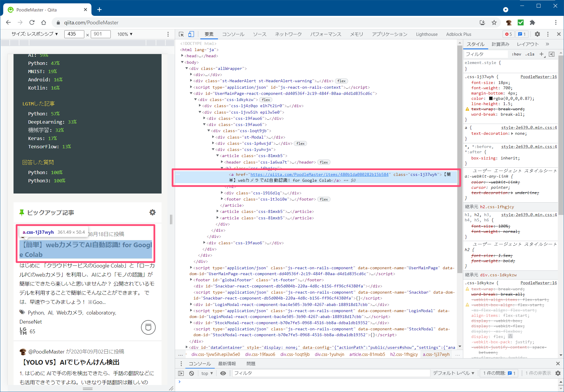The width and height of the screenshot is (564, 392).
Task: Expand the css-1916dlq div node
Action: click(222, 193)
